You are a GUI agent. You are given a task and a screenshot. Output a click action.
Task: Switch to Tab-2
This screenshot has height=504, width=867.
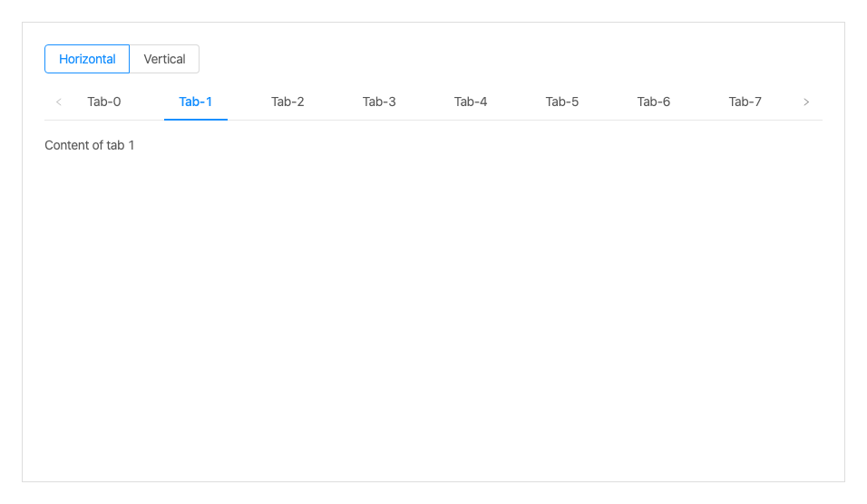(287, 102)
